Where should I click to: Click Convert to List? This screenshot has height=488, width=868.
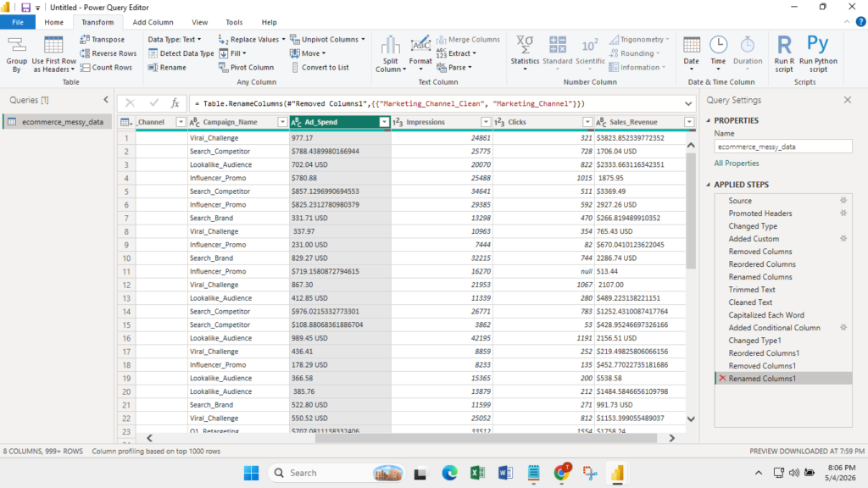320,67
